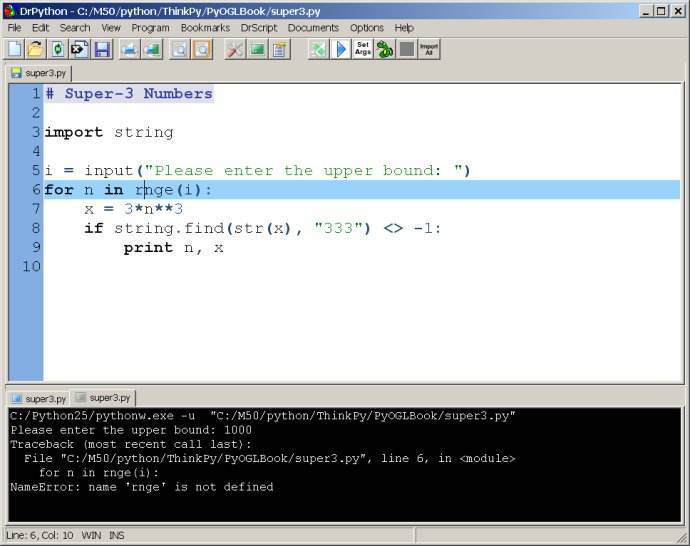Click line number 2 in the gutter
Image resolution: width=690 pixels, height=546 pixels.
click(36, 113)
